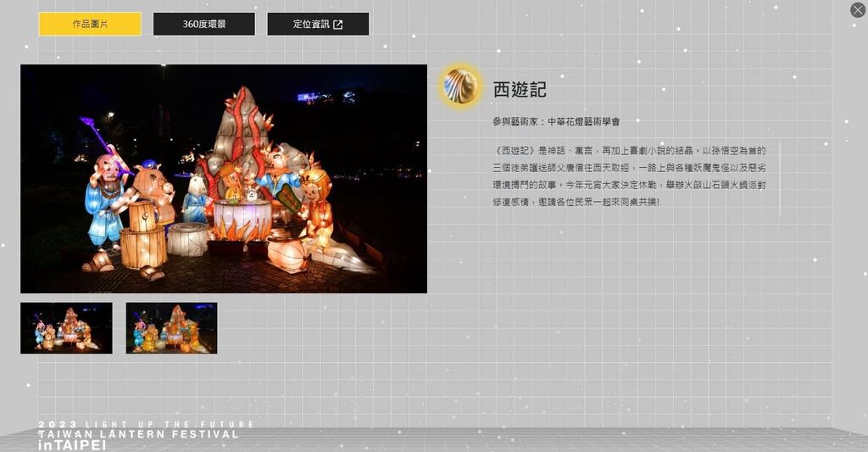
Task: Click the golden shell badge icon
Action: [x=460, y=86]
